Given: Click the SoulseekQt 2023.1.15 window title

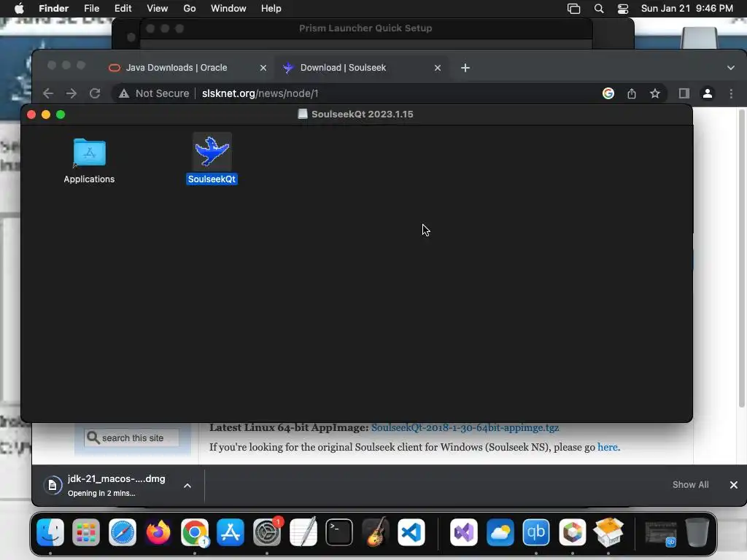Looking at the screenshot, I should (x=362, y=114).
